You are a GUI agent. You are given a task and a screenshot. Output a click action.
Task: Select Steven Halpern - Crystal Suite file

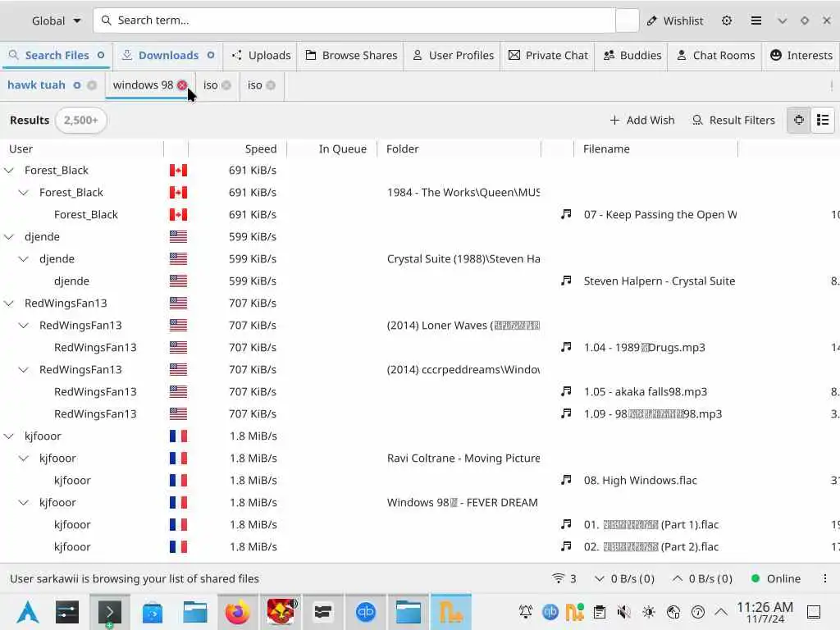pos(659,281)
